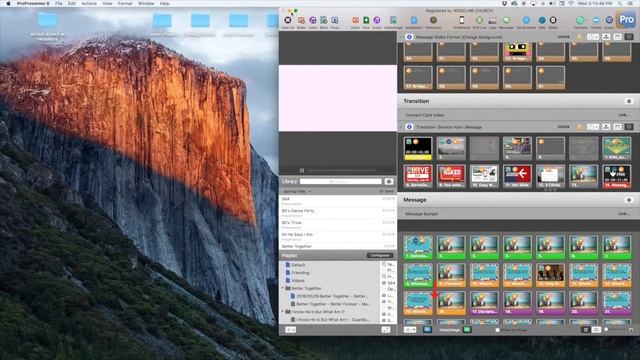Click the volume icon in the menu bar
The image size is (640, 360).
coord(552,3)
